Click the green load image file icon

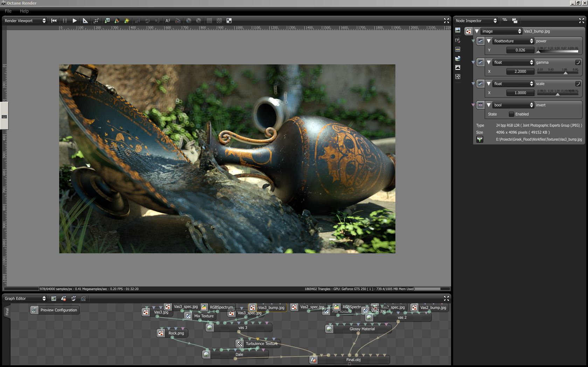coord(480,139)
